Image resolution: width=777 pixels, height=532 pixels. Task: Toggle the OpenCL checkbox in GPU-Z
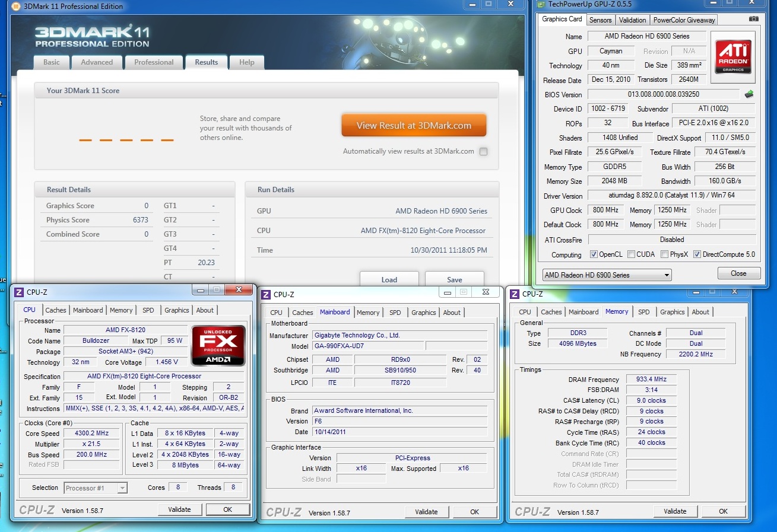pos(594,254)
